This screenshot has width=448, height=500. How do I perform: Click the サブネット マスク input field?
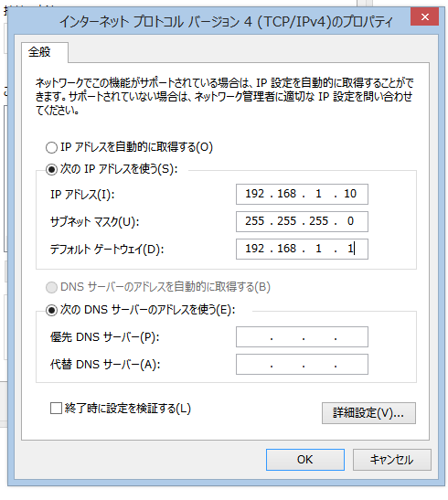[302, 221]
